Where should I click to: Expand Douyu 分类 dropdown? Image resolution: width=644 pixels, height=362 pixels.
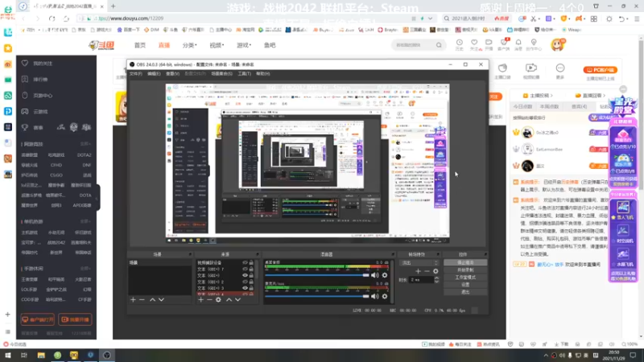click(x=189, y=45)
